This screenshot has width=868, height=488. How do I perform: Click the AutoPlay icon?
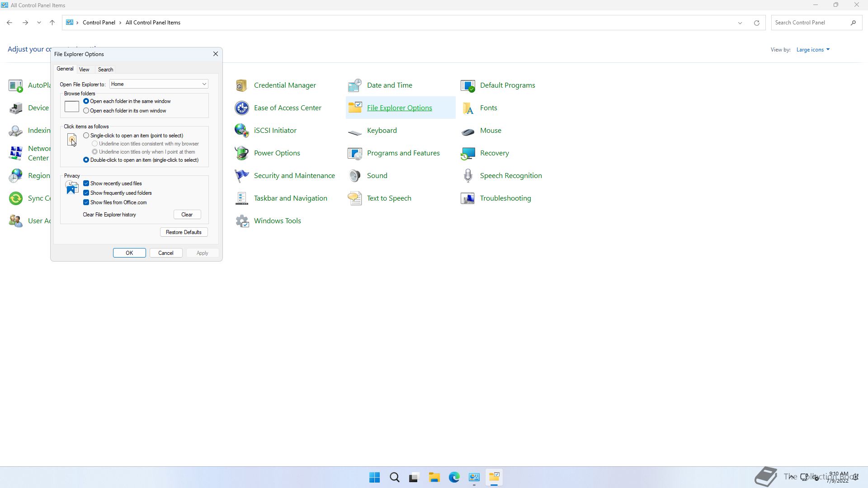click(x=15, y=85)
